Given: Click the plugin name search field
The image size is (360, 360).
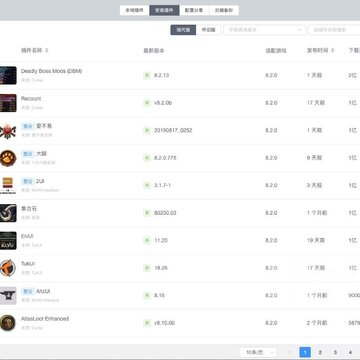Looking at the screenshot, I should tap(334, 30).
